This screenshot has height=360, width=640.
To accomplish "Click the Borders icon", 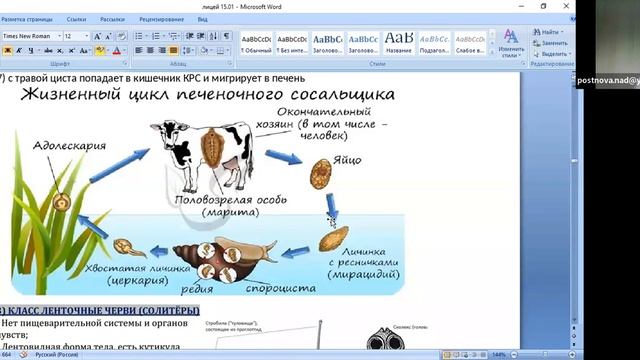I will pyautogui.click(x=220, y=51).
